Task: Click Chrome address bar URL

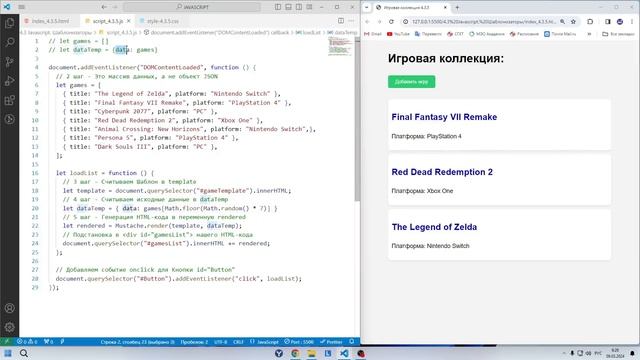Action: tap(484, 22)
